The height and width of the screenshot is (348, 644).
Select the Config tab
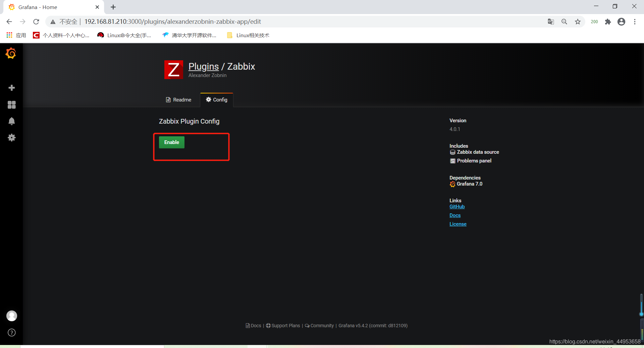tap(217, 100)
